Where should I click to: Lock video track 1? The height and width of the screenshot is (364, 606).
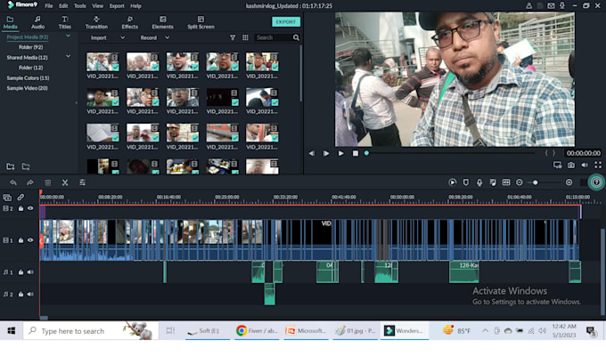[x=20, y=240]
